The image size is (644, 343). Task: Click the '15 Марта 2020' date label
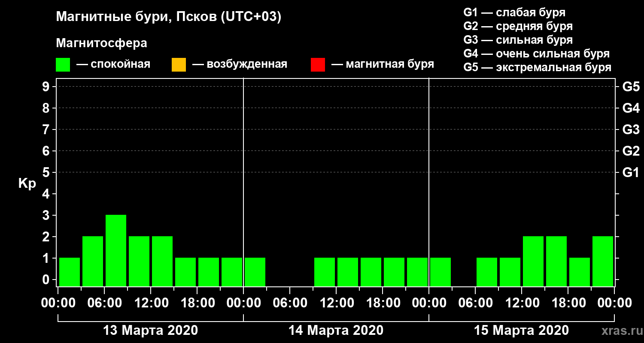pyautogui.click(x=522, y=331)
